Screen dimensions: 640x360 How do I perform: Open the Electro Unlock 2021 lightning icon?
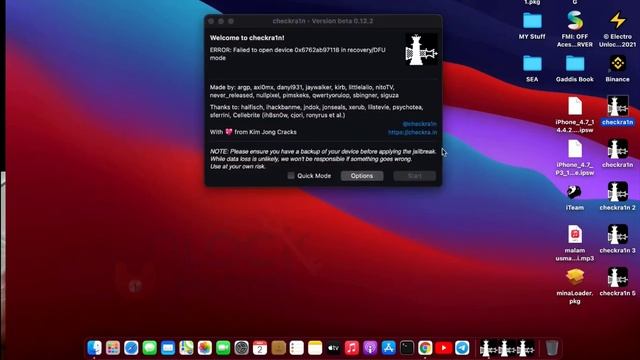click(618, 29)
